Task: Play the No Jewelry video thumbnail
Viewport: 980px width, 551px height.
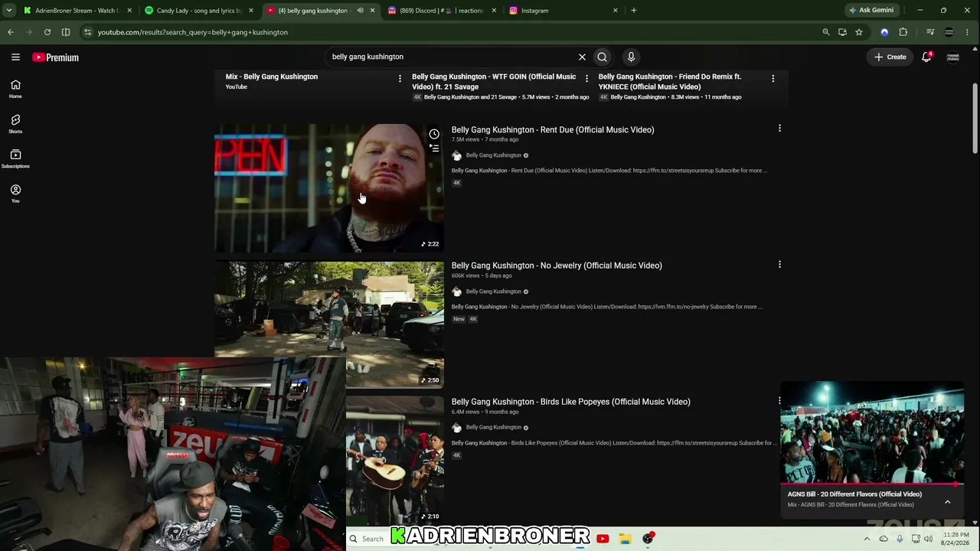Action: (x=329, y=324)
